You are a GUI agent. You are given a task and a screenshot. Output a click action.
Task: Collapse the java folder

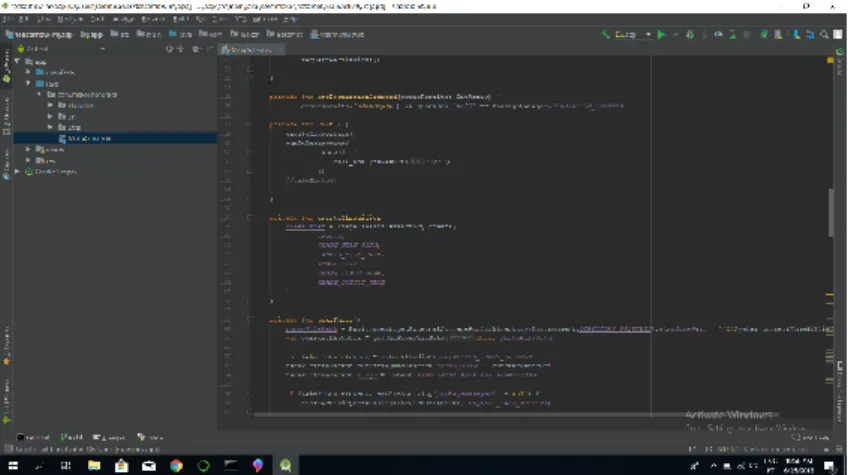coord(28,83)
